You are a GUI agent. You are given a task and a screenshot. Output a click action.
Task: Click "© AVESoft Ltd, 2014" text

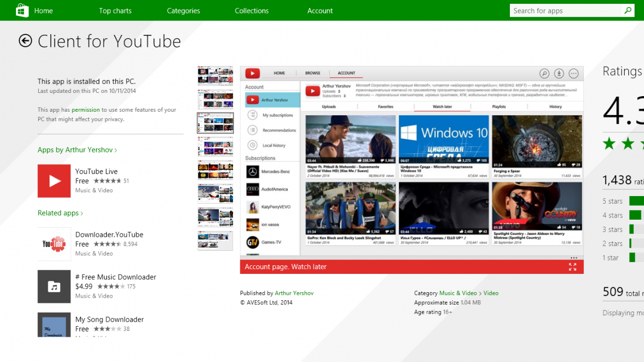click(x=266, y=302)
